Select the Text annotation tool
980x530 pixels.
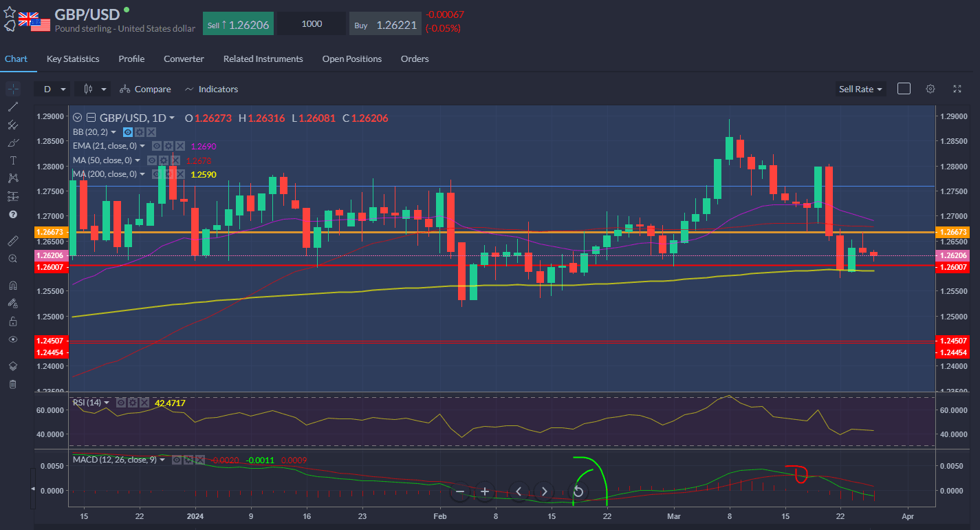click(12, 160)
